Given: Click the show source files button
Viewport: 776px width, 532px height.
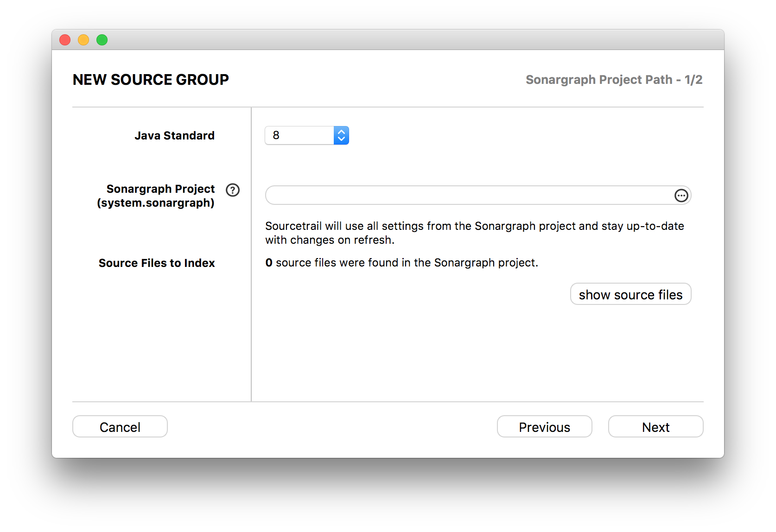Looking at the screenshot, I should [630, 294].
